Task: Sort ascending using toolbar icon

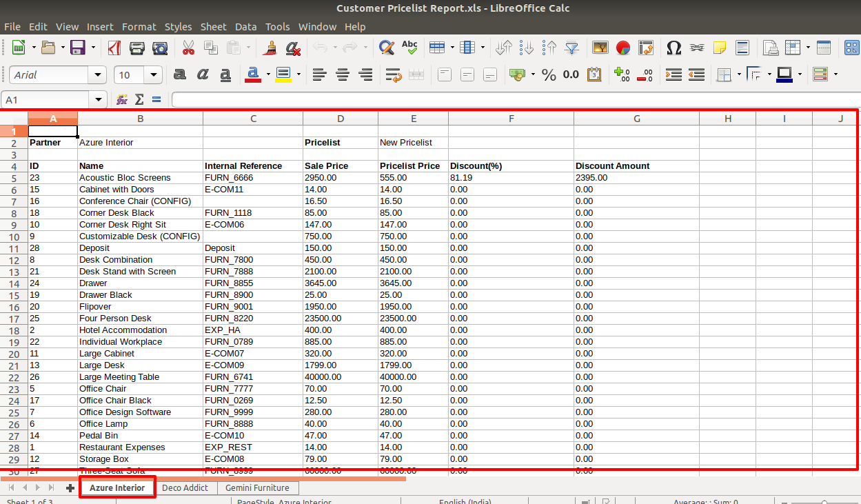Action: 527,48
